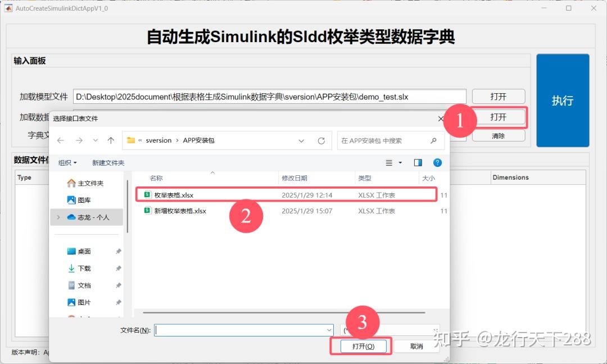The image size is (607, 364).
Task: Open the view options dropdown arrow
Action: pyautogui.click(x=399, y=162)
